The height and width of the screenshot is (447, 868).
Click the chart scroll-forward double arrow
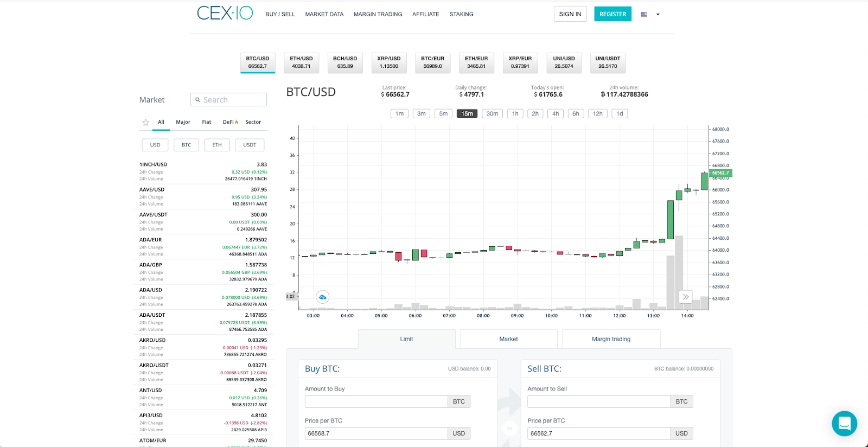click(x=686, y=297)
